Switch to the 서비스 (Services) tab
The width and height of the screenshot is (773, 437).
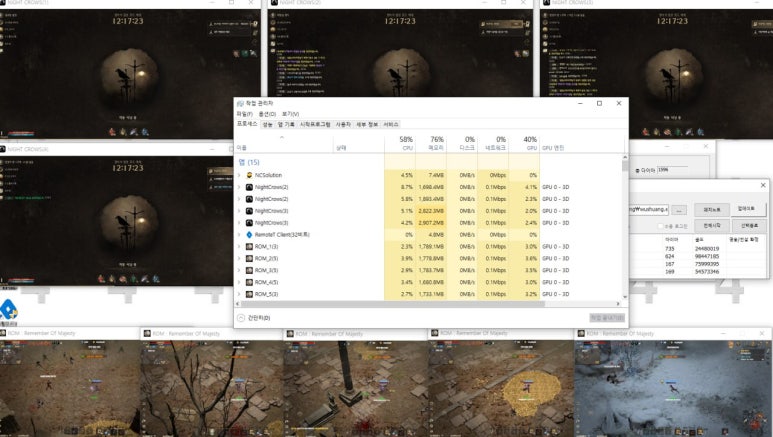tap(391, 124)
